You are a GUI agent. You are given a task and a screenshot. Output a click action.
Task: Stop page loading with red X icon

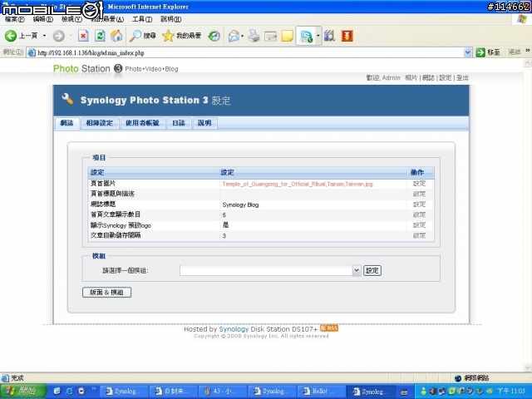tap(83, 36)
